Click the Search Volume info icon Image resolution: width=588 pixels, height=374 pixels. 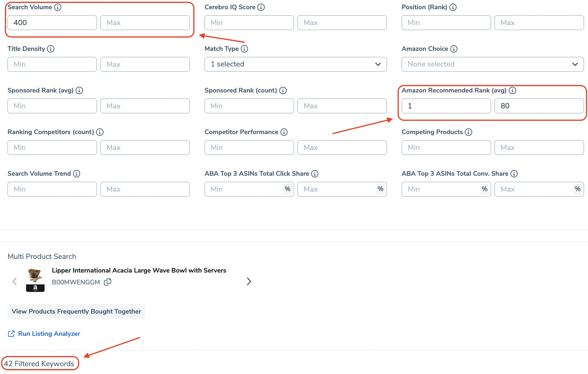[58, 7]
